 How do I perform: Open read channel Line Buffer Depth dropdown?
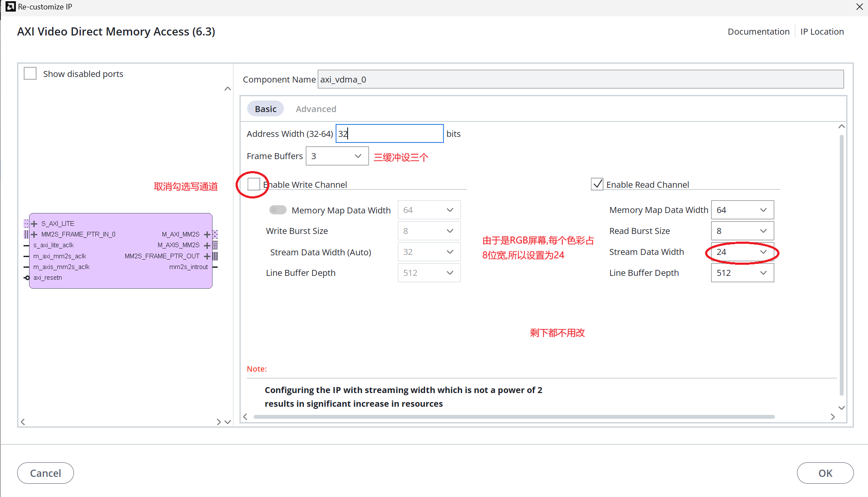pos(742,273)
